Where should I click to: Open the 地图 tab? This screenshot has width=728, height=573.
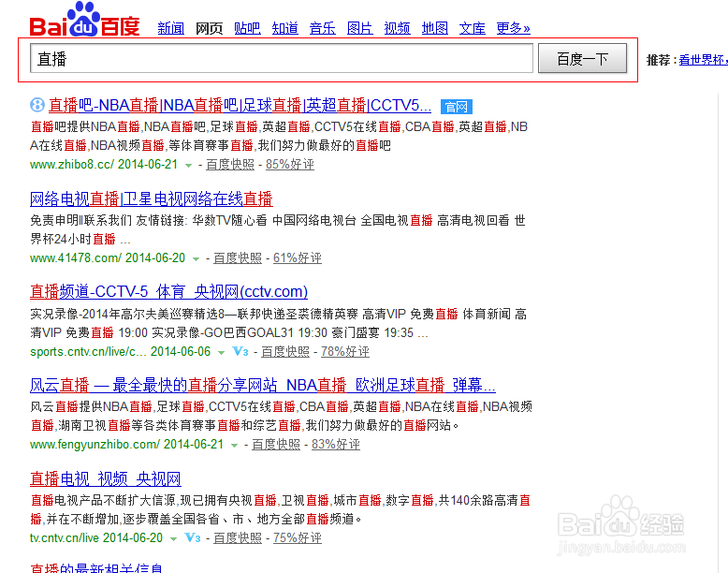[434, 28]
